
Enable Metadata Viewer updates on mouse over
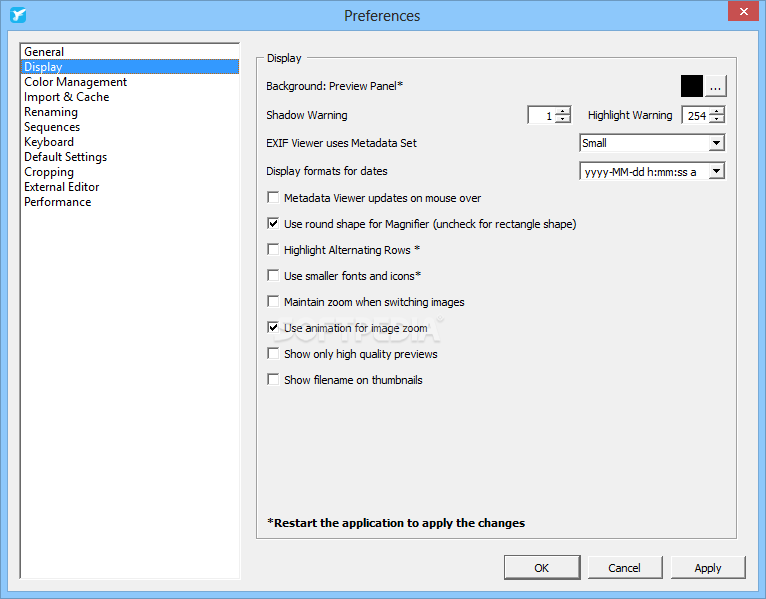273,198
